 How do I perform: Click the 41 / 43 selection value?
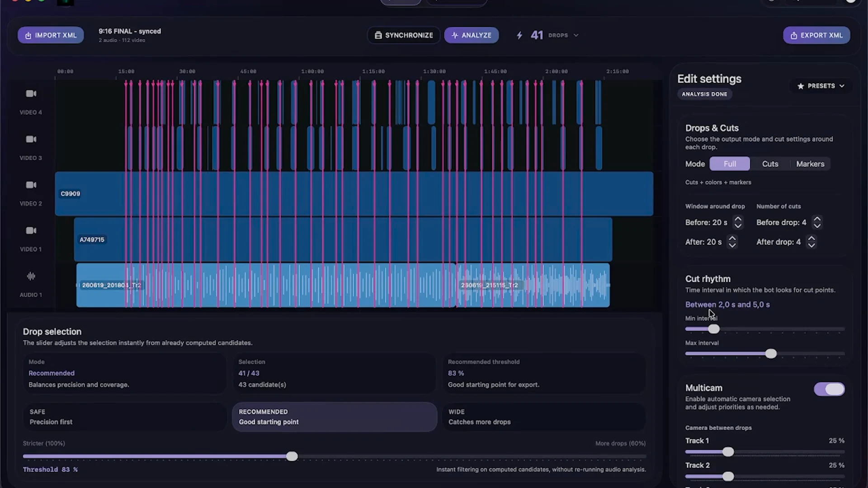pyautogui.click(x=249, y=373)
